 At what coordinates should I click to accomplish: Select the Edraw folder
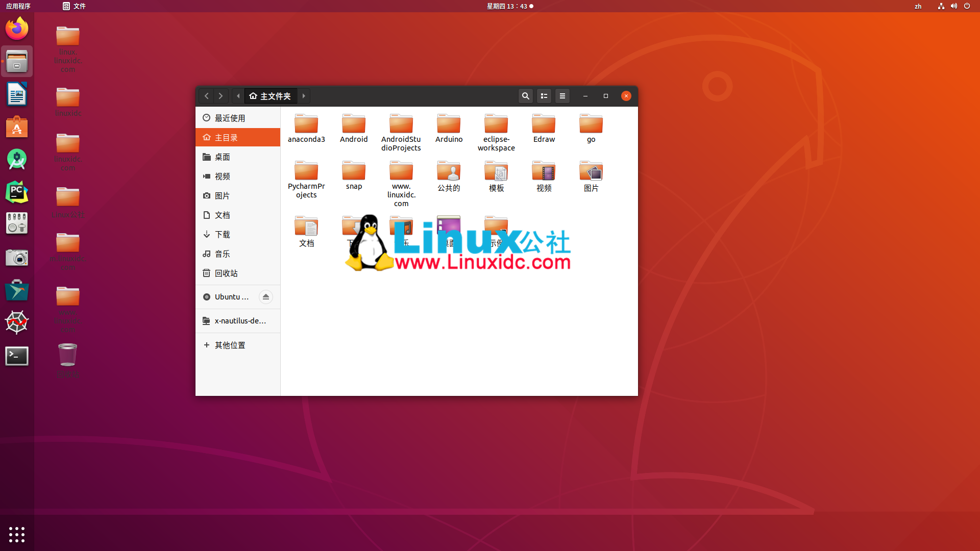pos(544,128)
